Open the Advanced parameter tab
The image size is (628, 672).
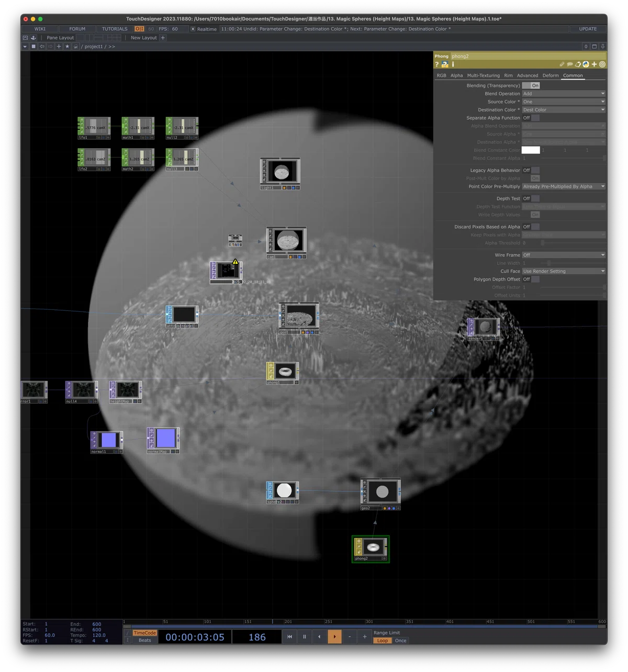pos(528,75)
